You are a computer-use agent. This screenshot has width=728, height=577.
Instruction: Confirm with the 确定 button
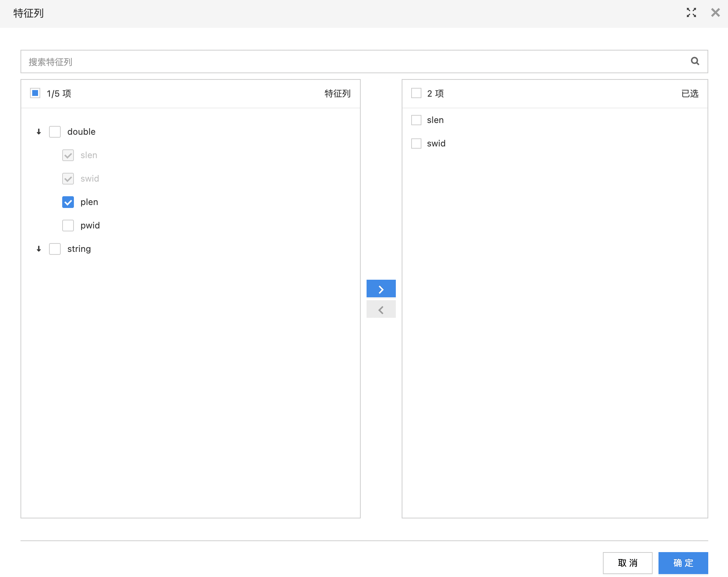tap(683, 563)
